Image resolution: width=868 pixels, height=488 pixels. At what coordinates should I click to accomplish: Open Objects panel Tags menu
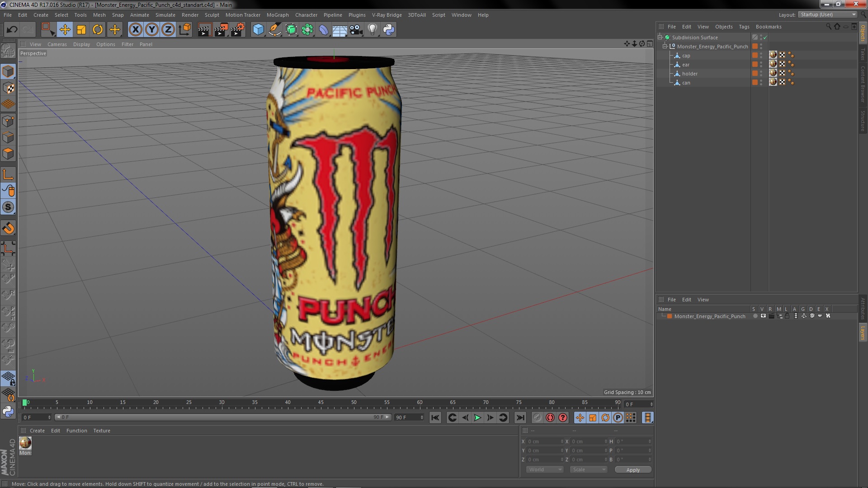744,27
